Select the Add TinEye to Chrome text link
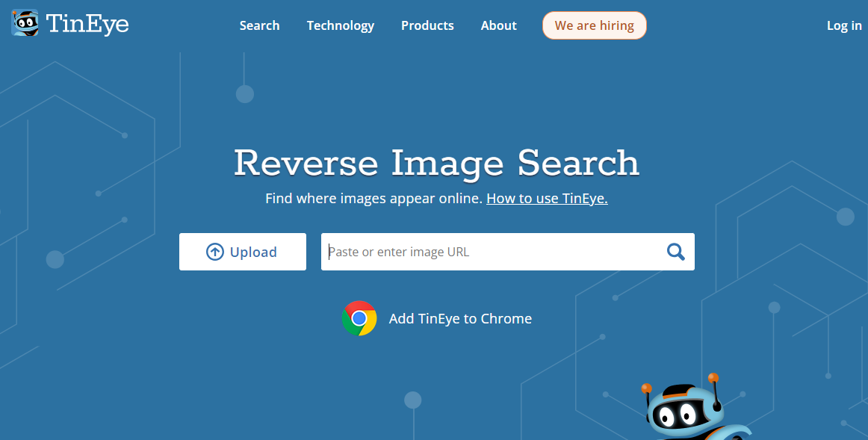The width and height of the screenshot is (868, 440). (x=460, y=318)
